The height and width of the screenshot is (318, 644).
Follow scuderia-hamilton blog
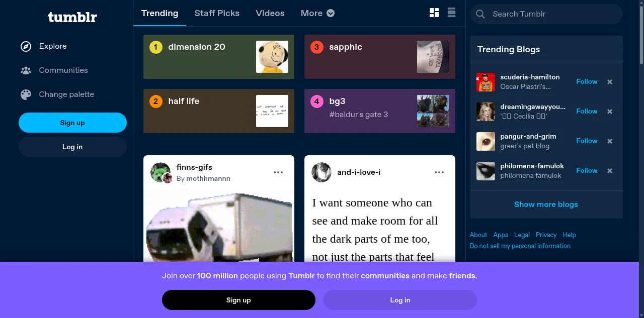(587, 82)
